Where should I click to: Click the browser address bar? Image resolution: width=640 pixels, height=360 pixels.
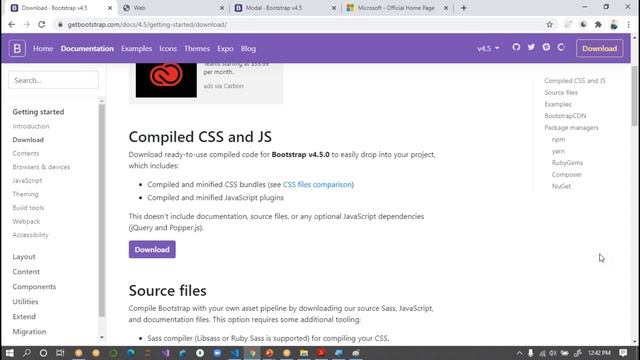coord(302,24)
